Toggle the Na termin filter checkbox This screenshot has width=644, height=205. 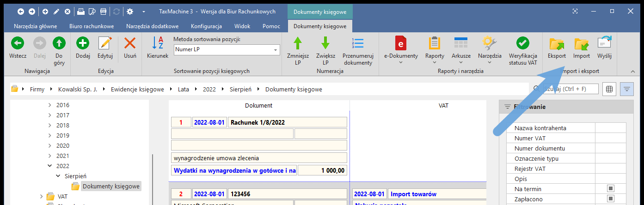pyautogui.click(x=610, y=189)
